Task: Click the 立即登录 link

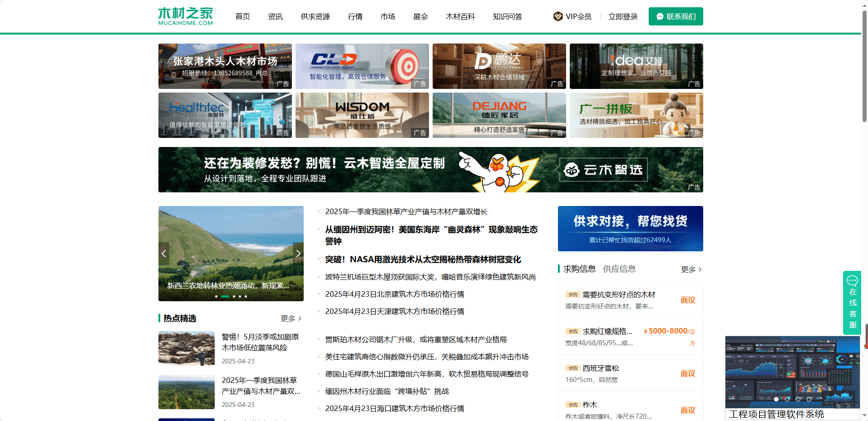Action: click(x=623, y=16)
